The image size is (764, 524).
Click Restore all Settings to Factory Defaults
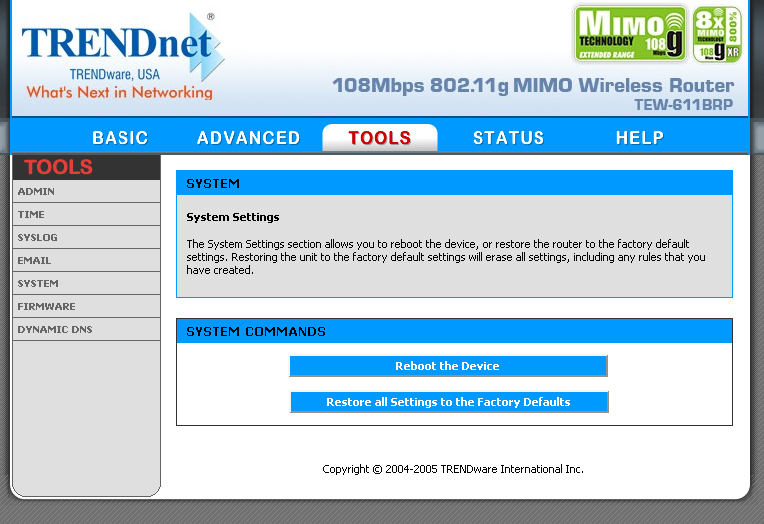pyautogui.click(x=449, y=402)
